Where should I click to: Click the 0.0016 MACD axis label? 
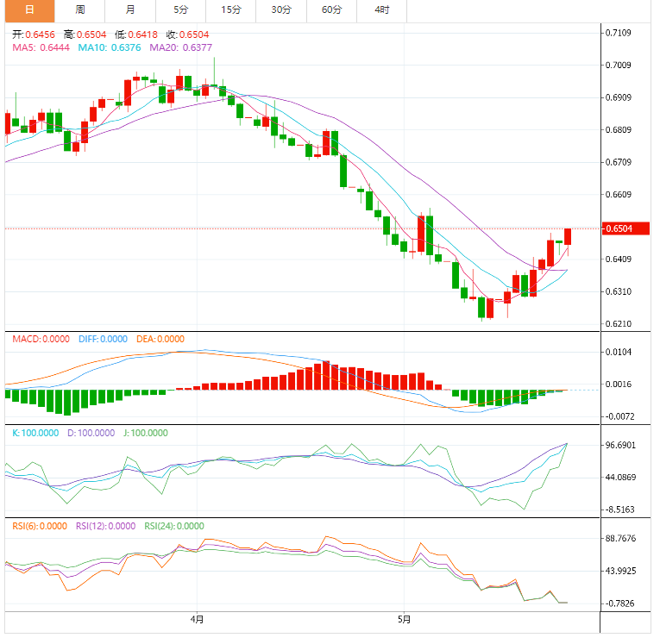619,384
